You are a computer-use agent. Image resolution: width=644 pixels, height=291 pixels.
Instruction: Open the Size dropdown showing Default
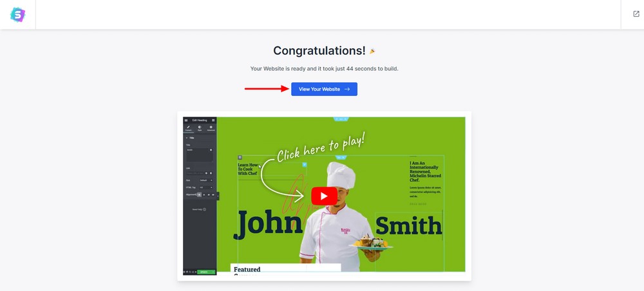pos(206,180)
